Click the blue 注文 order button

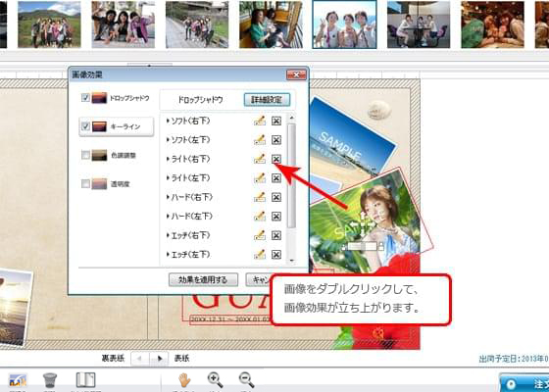pyautogui.click(x=524, y=383)
